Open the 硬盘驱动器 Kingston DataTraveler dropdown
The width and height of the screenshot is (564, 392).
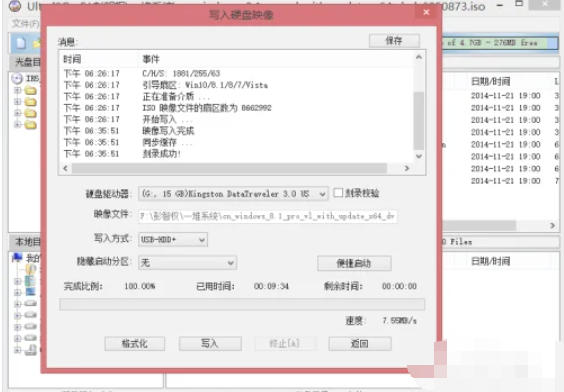(233, 194)
